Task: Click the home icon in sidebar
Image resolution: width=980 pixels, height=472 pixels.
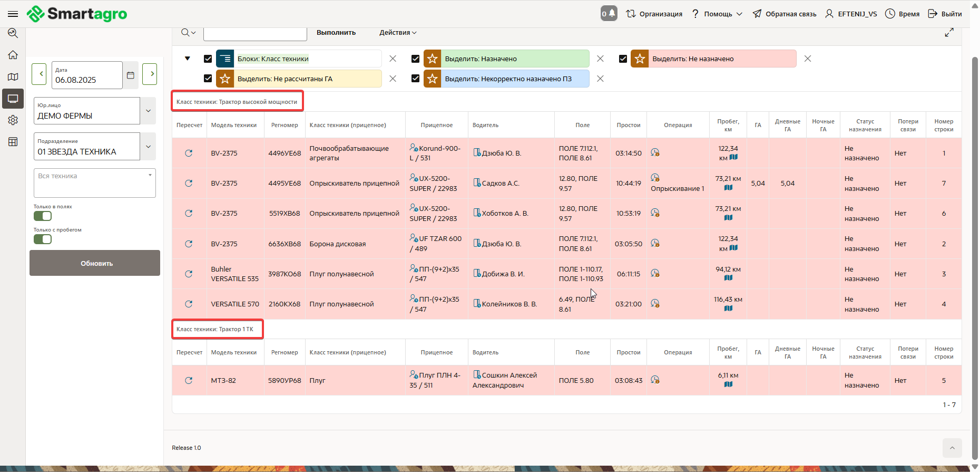Action: tap(13, 55)
